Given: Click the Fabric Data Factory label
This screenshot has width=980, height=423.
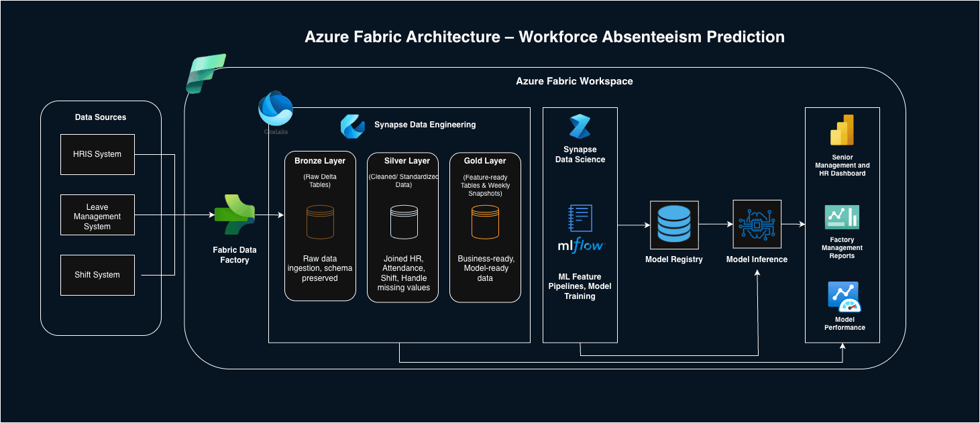Looking at the screenshot, I should click(235, 255).
